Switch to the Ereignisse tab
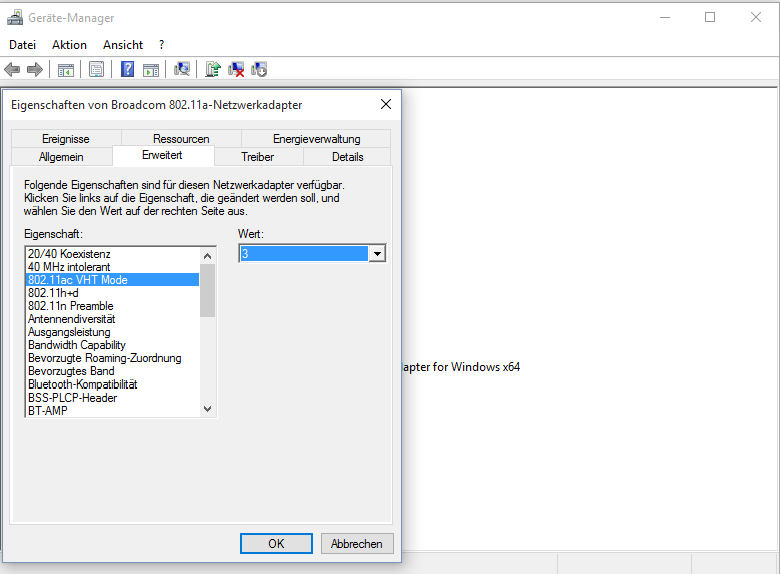Image resolution: width=780 pixels, height=574 pixels. (x=66, y=139)
